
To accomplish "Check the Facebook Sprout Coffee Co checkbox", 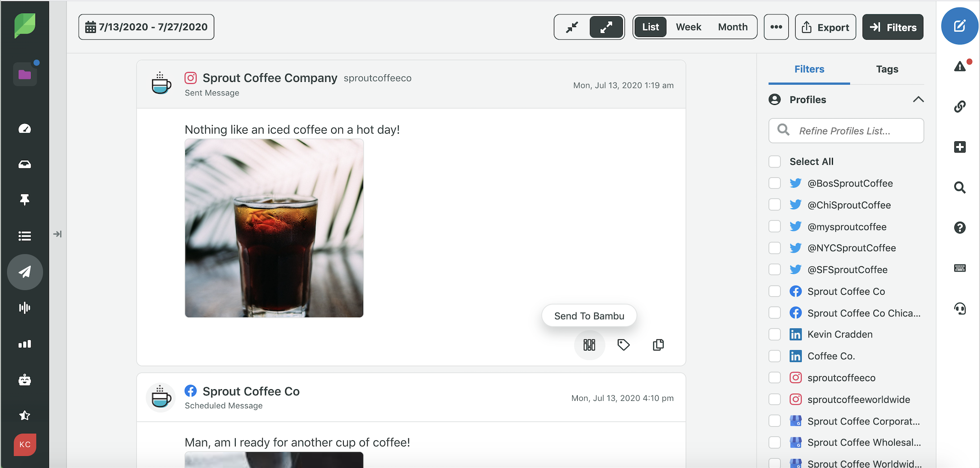I will coord(774,291).
